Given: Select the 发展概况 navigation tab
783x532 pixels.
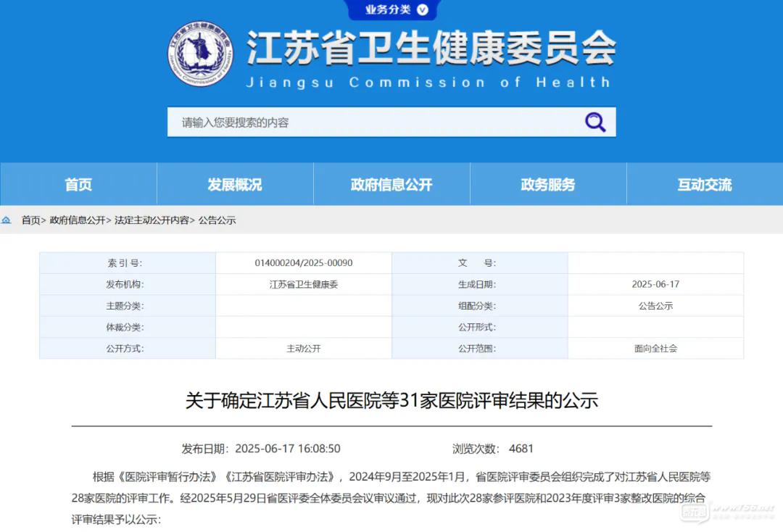Looking at the screenshot, I should click(x=235, y=185).
